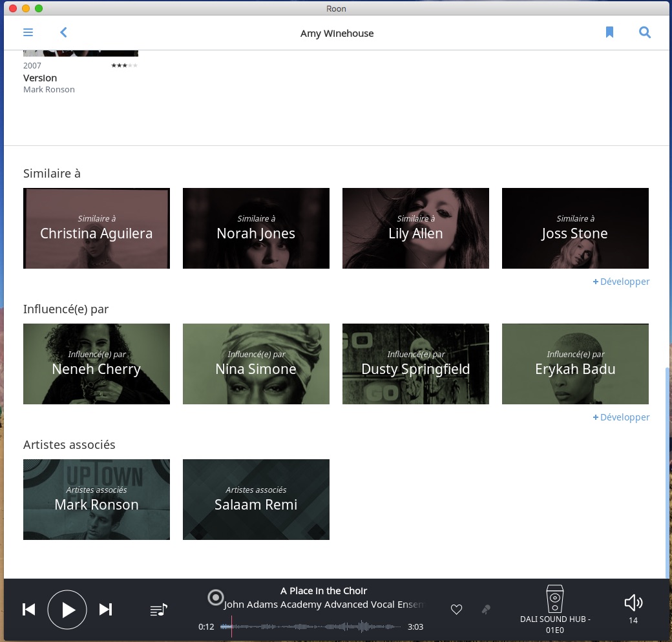Screen dimensions: 672x642
Task: Click the Artistes associés section heading
Action: point(69,444)
